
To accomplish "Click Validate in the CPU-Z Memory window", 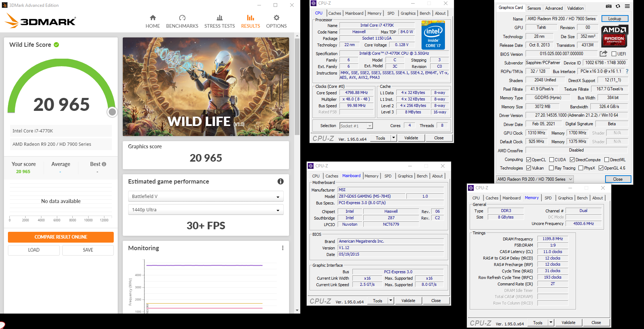I will pos(568,323).
